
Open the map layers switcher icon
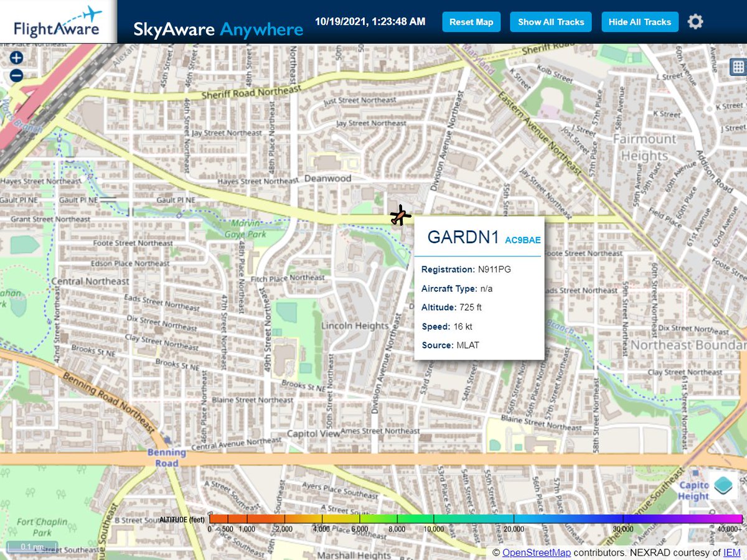point(723,485)
